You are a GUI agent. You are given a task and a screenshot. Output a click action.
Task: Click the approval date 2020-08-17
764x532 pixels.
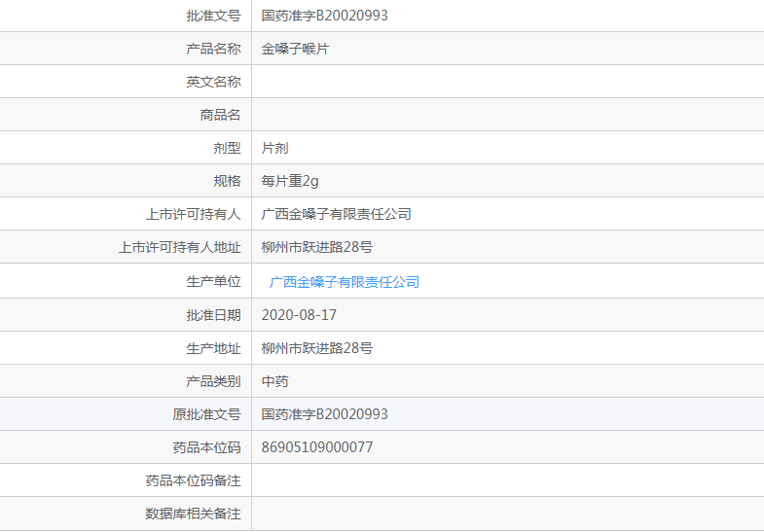coord(299,315)
